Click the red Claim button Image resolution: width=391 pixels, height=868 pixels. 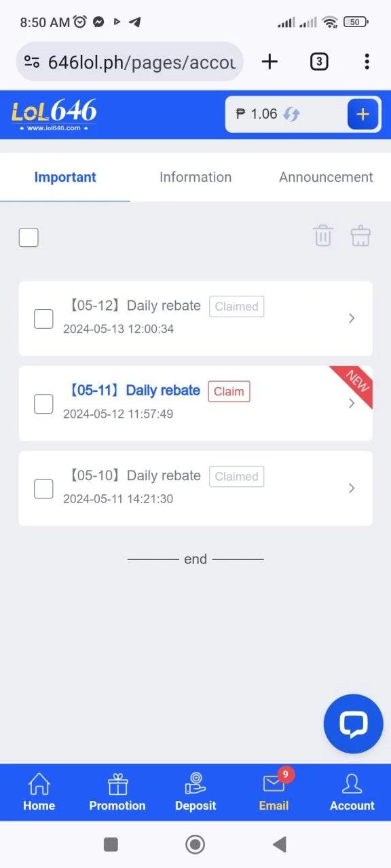pyautogui.click(x=229, y=391)
